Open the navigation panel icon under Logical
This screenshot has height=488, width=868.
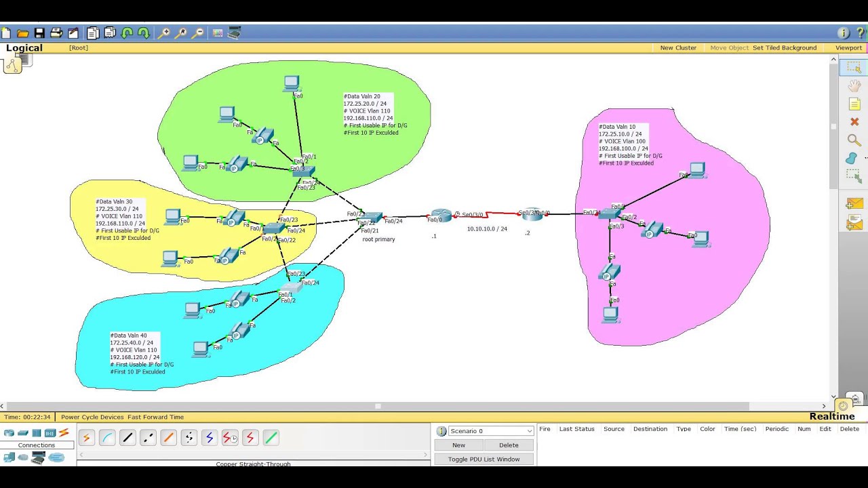tap(13, 65)
